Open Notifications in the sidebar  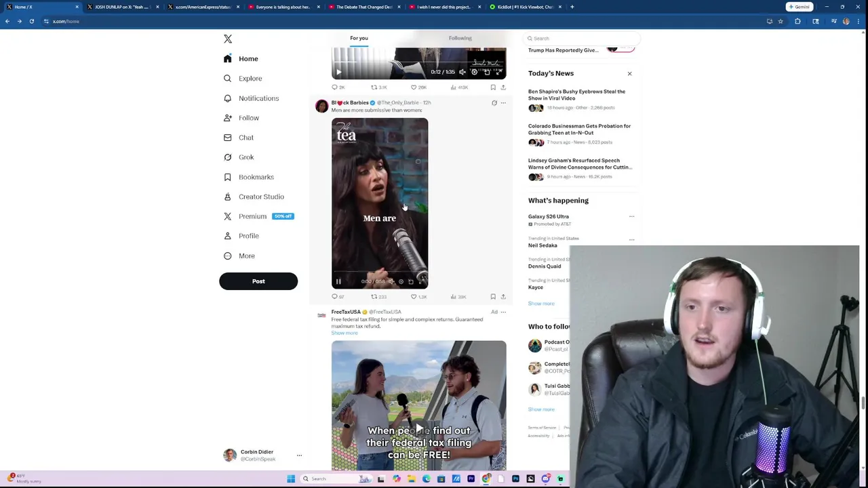251,98
